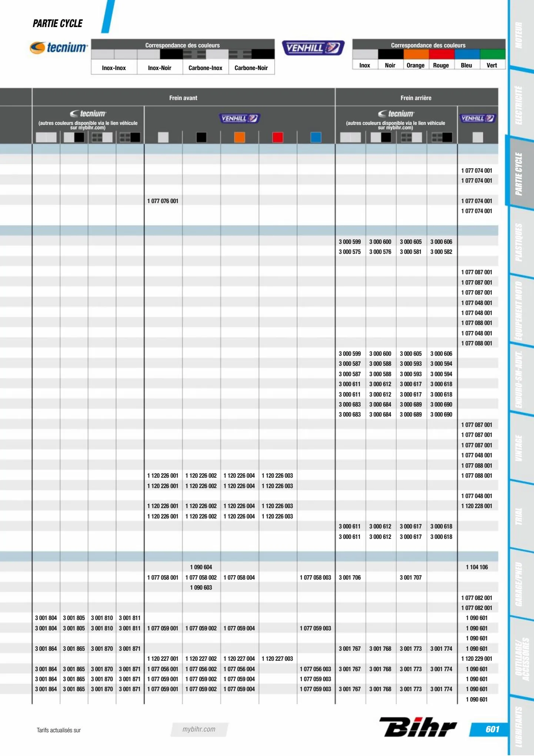This screenshot has width=534, height=756.
Task: Click the Noir swatch in Venhill legend
Action: [x=391, y=54]
